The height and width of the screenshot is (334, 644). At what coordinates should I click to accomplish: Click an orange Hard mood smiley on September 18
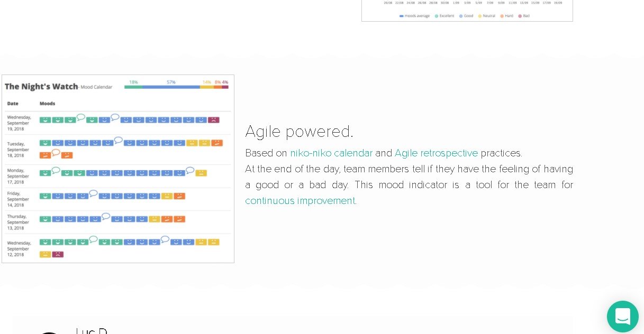[x=216, y=143]
